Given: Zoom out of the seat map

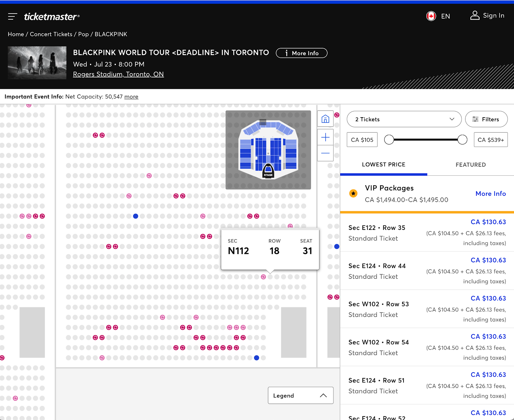Looking at the screenshot, I should coord(325,153).
